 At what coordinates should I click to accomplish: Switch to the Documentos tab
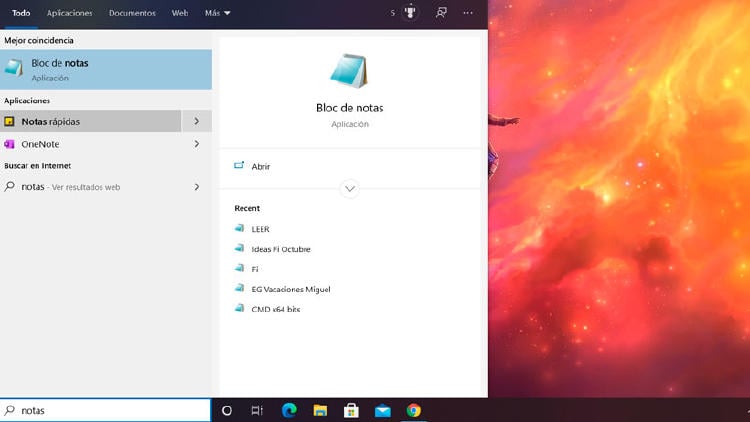tap(132, 13)
